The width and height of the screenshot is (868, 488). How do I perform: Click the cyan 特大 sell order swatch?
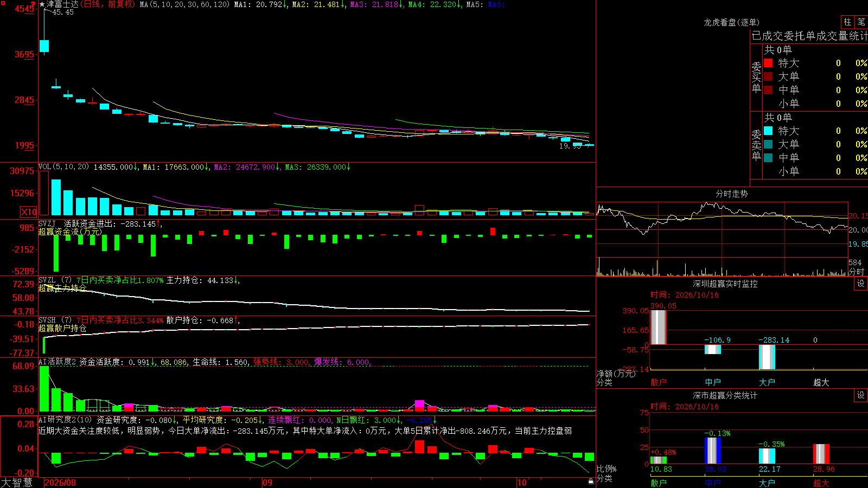coord(768,131)
